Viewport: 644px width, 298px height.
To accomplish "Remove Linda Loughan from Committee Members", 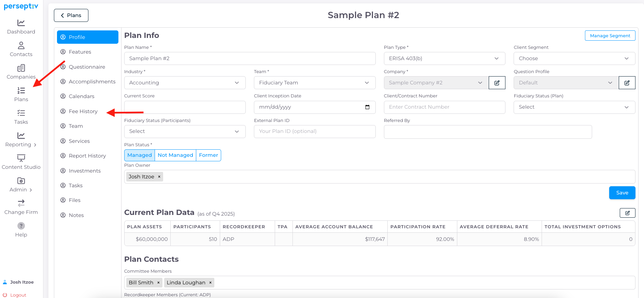I will 210,283.
